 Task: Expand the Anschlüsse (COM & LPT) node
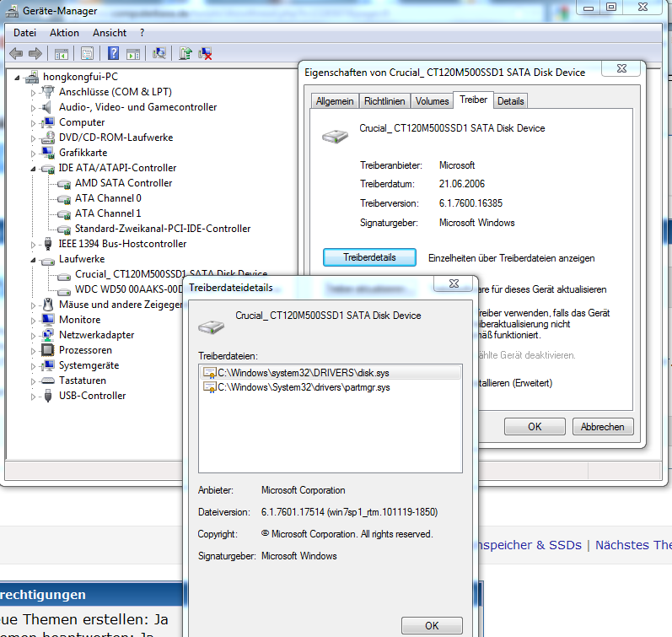(33, 92)
